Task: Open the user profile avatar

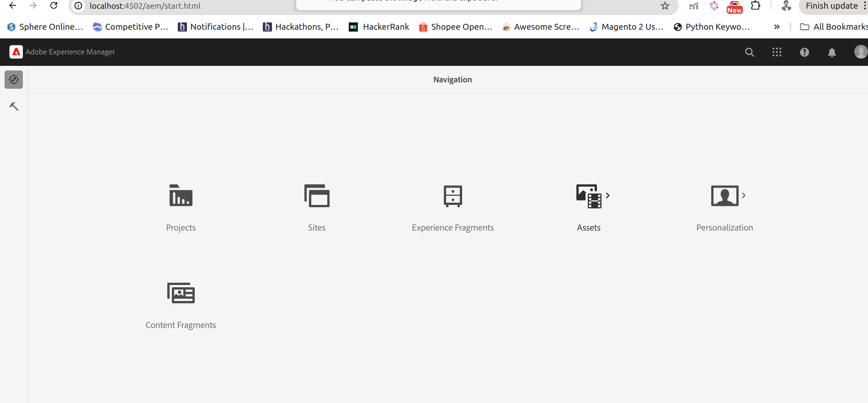Action: click(x=861, y=52)
